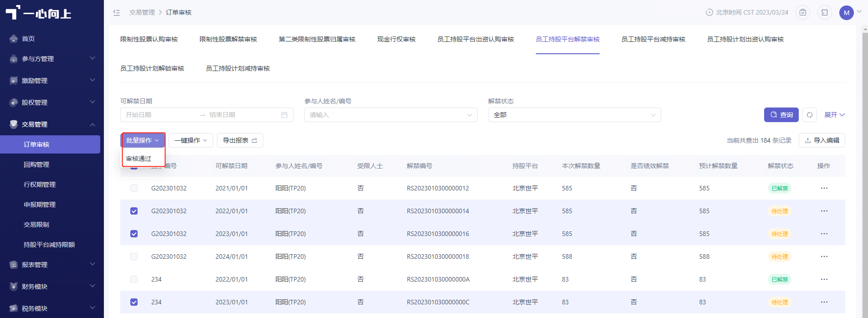This screenshot has width=868, height=318.
Task: Open more actions for row dated 2021/01/01
Action: [x=824, y=188]
